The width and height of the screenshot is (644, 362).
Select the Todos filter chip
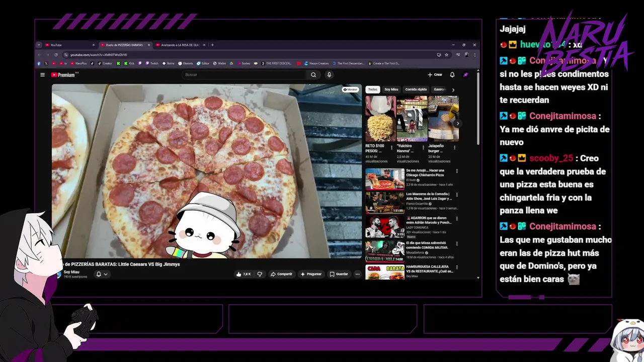click(372, 89)
